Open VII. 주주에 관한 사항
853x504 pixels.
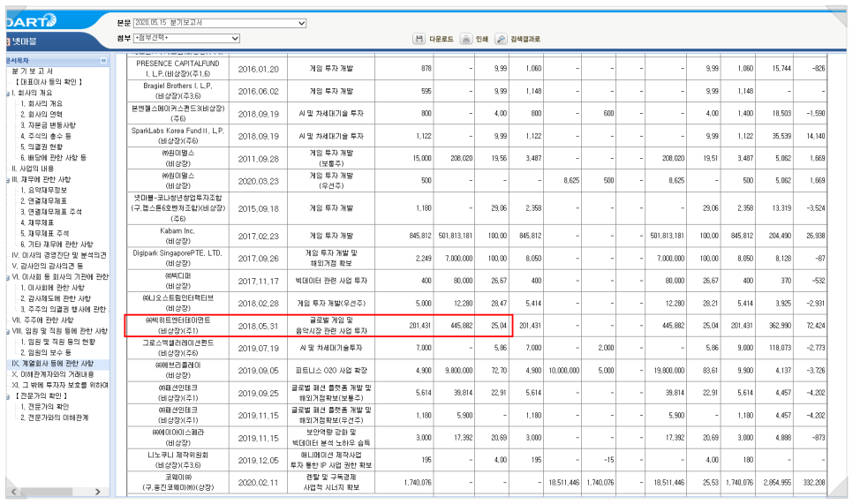[x=42, y=320]
